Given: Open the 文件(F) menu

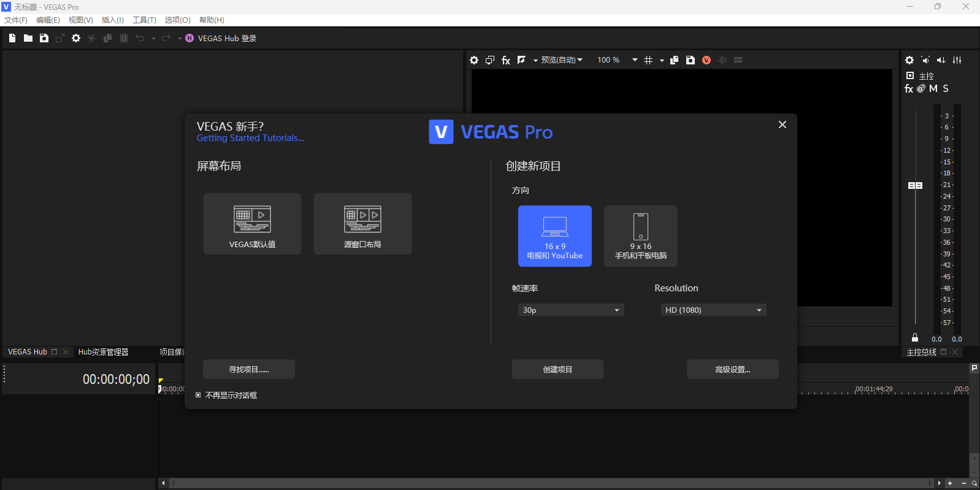Looking at the screenshot, I should pyautogui.click(x=16, y=20).
